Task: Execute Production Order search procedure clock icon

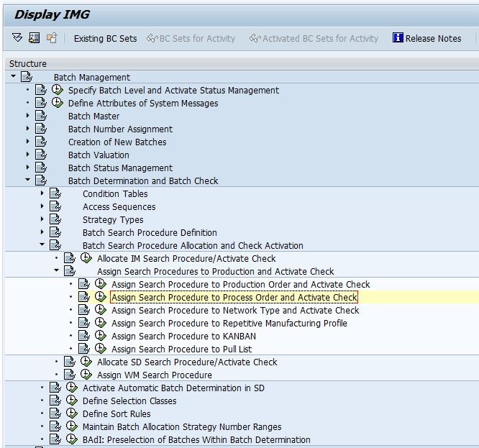Action: (x=101, y=284)
